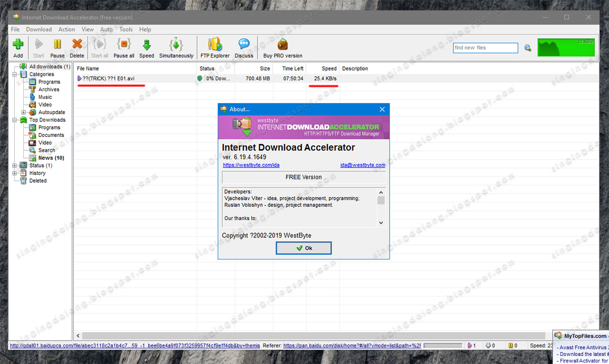Click the Simultaneously downloads icon

[176, 45]
